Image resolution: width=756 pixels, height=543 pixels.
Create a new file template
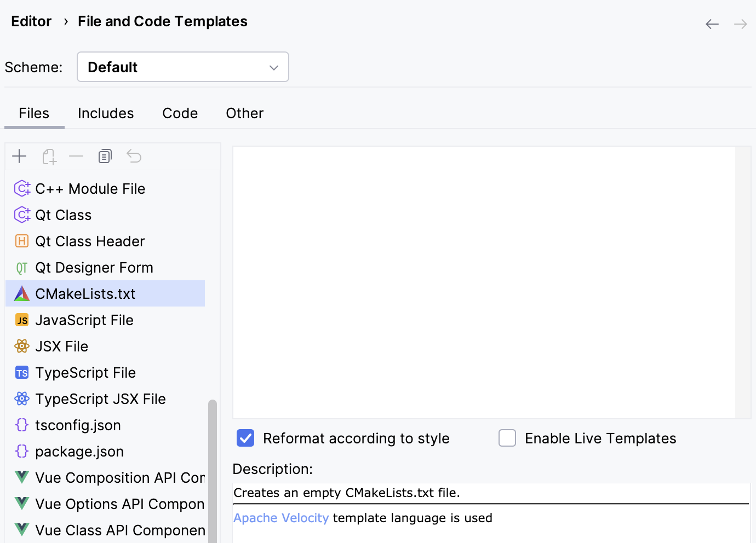coord(19,156)
